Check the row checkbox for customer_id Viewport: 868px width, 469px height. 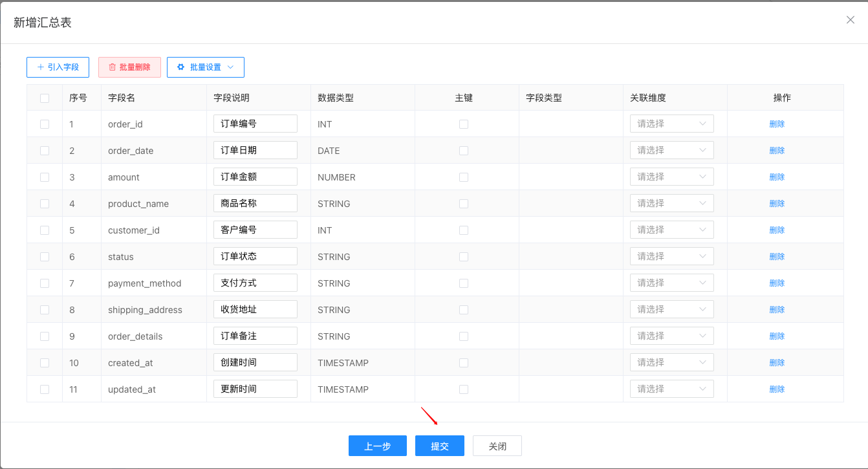(x=44, y=230)
